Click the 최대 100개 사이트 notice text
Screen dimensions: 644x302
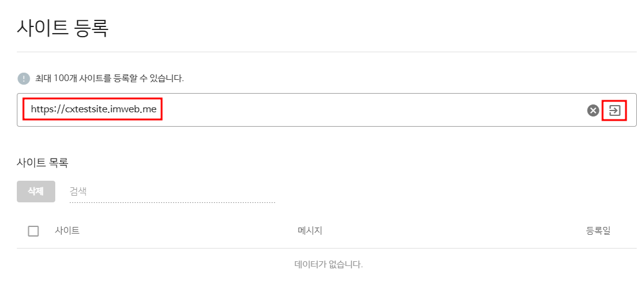coord(109,79)
